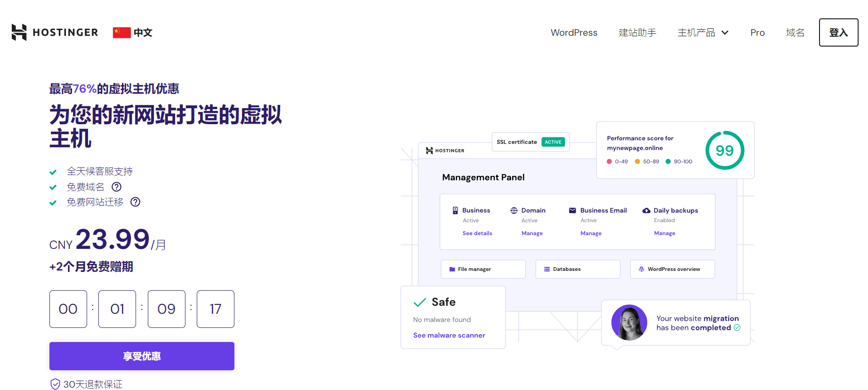Viewport: 868px width, 390px height.
Task: Open the Pro menu item
Action: (757, 32)
